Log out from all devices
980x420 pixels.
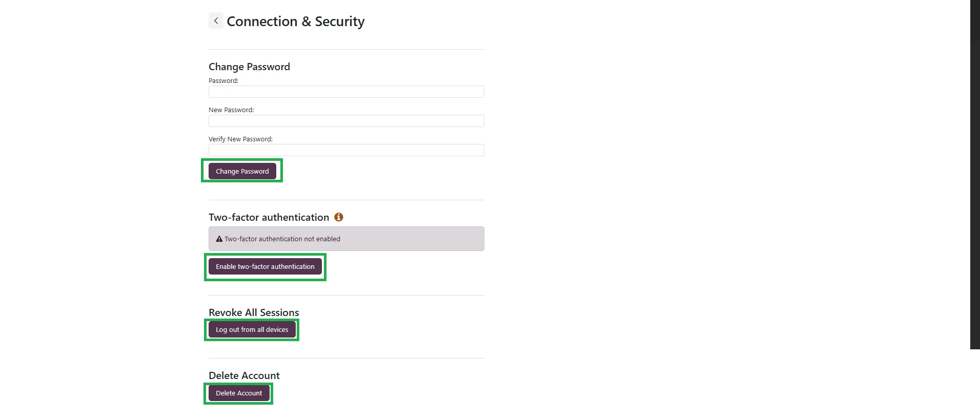point(252,330)
